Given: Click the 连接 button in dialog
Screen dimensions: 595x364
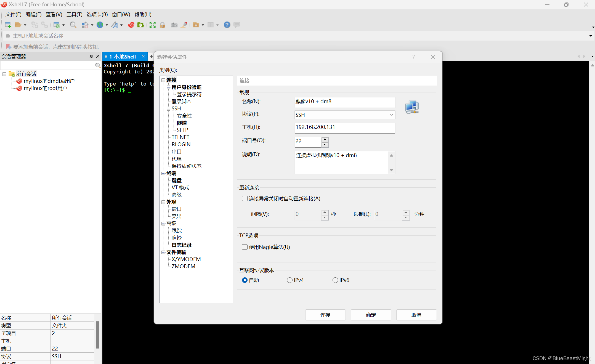Looking at the screenshot, I should [x=325, y=315].
